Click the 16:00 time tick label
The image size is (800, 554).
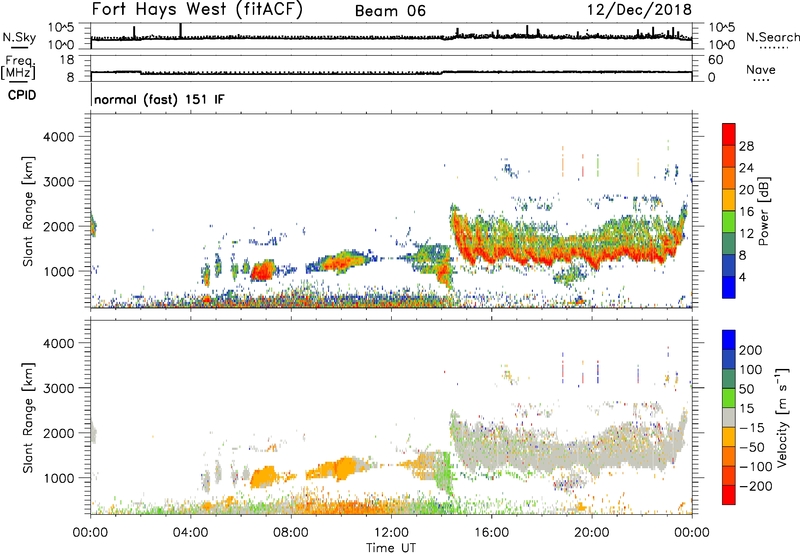tap(491, 533)
